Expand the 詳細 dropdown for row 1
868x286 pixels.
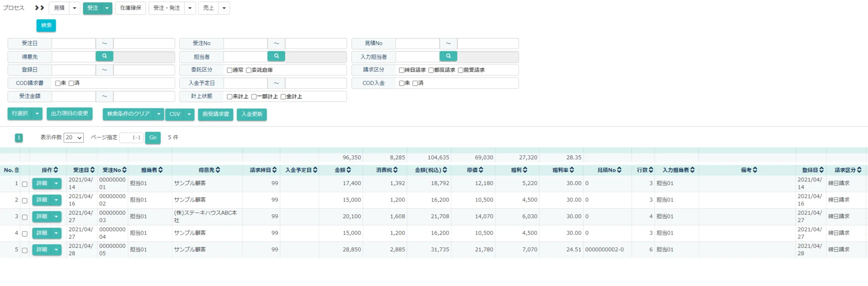(x=56, y=183)
